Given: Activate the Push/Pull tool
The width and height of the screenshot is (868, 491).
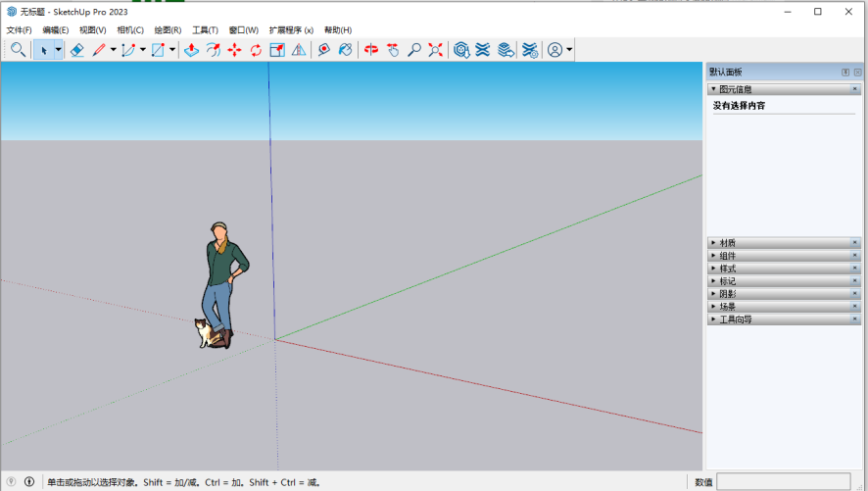Looking at the screenshot, I should (192, 50).
